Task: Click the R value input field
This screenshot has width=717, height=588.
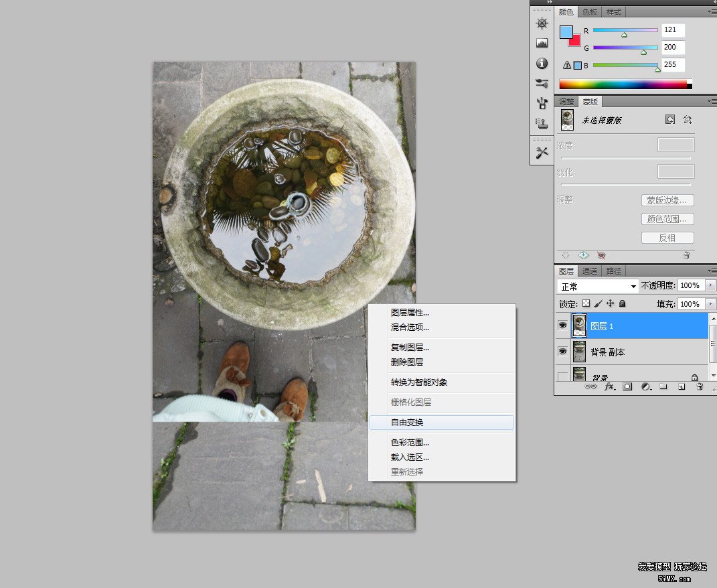Action: [x=673, y=29]
